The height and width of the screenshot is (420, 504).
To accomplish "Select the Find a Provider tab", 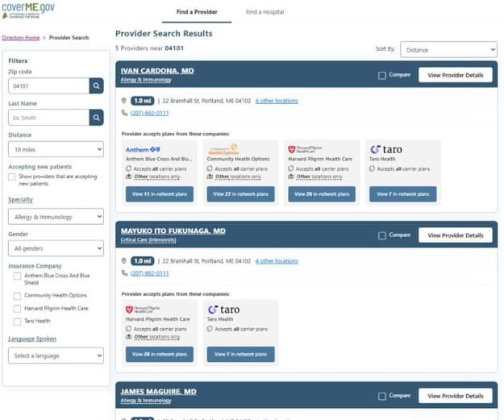I will [x=195, y=12].
